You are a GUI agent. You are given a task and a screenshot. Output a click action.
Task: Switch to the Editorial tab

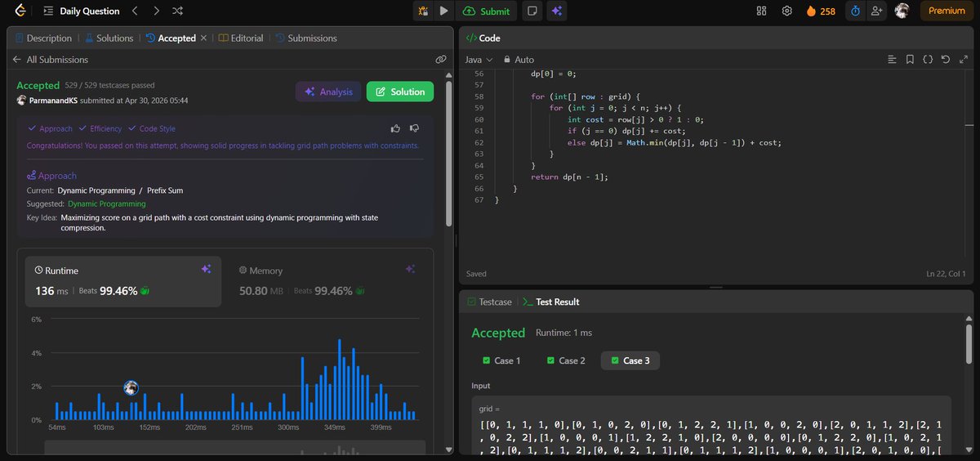click(x=241, y=38)
